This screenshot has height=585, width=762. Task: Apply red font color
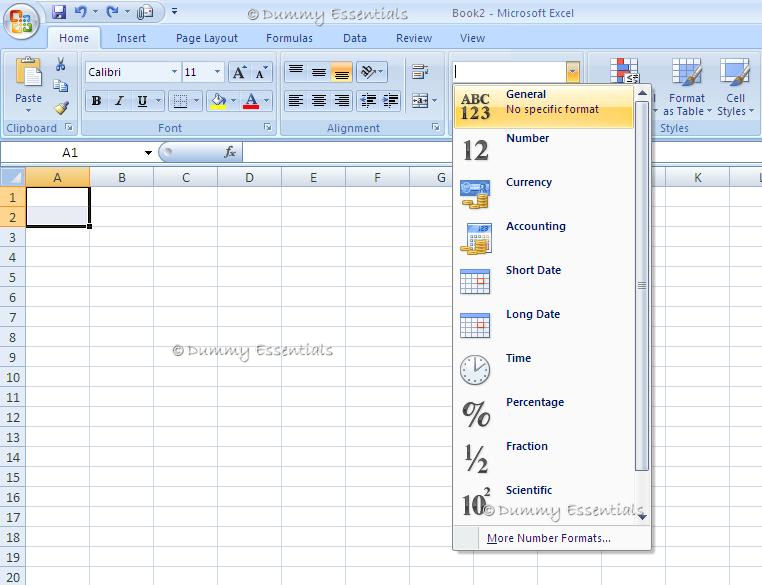tap(251, 101)
